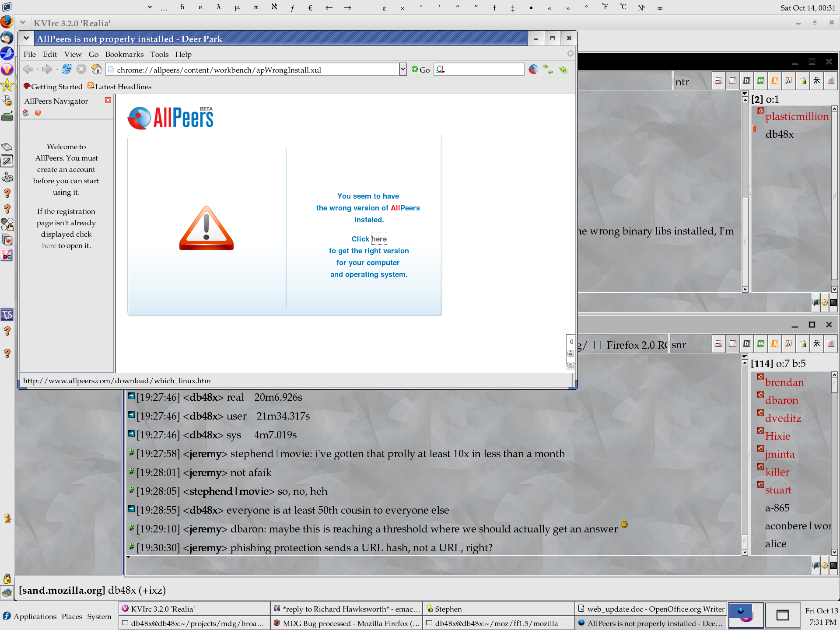Viewport: 840px width, 630px height.
Task: Open the Deer Park window menu chevron
Action: click(26, 38)
